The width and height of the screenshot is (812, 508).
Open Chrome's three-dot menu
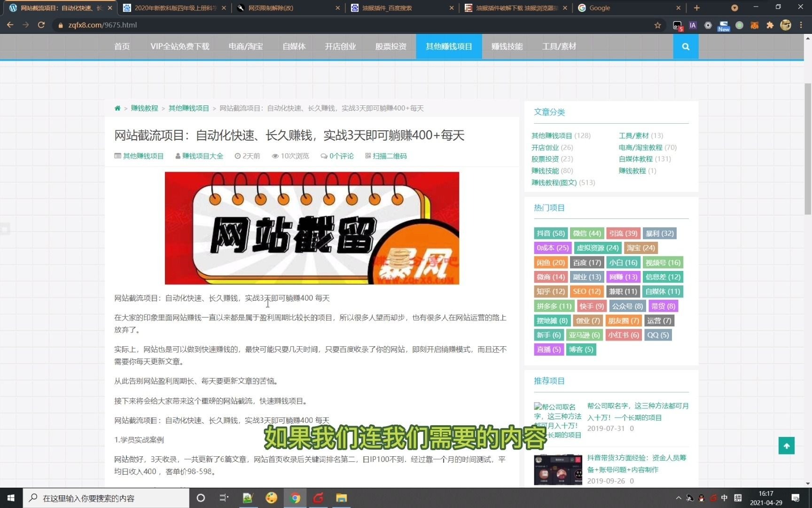801,25
